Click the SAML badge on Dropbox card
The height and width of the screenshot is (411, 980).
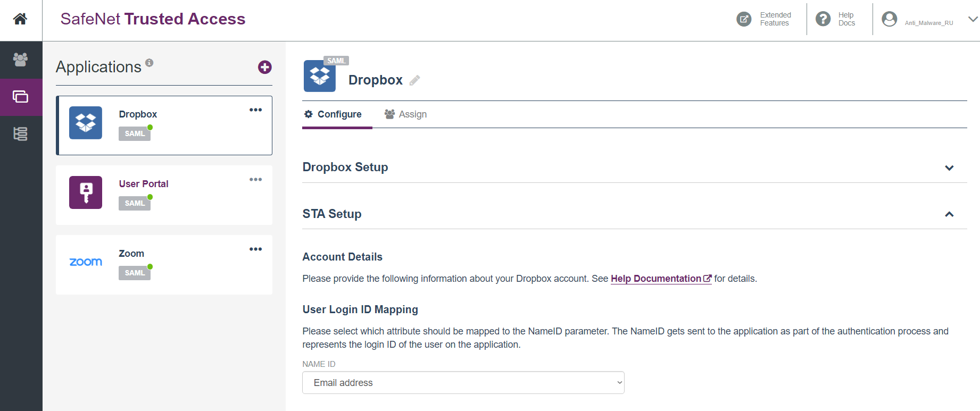click(x=135, y=133)
